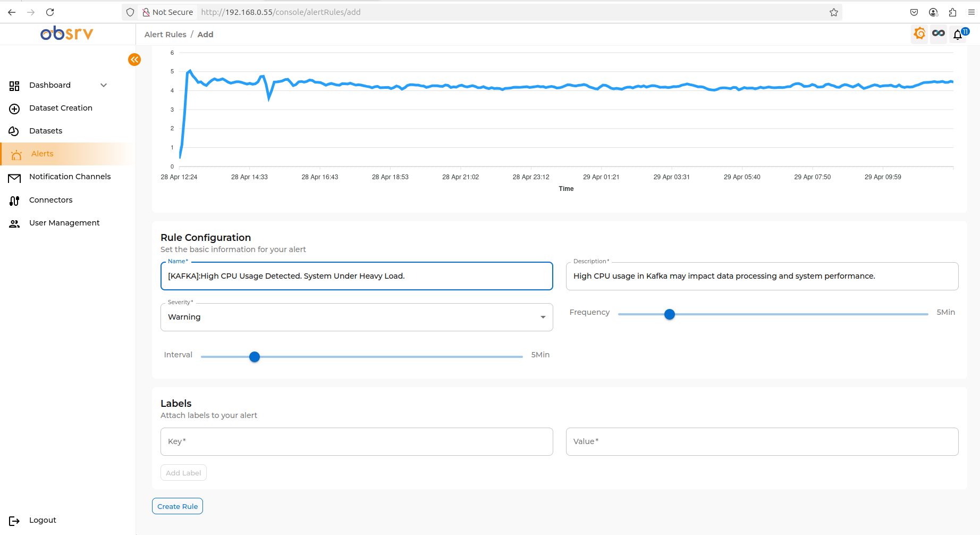Open the browser extensions puzzle icon
This screenshot has height=535, width=980.
coord(952,12)
